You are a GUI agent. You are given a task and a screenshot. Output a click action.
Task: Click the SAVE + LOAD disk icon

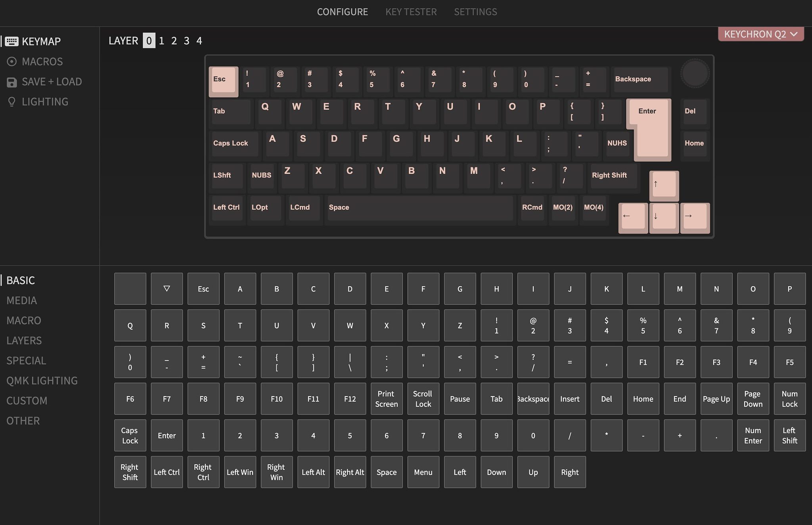(x=11, y=81)
